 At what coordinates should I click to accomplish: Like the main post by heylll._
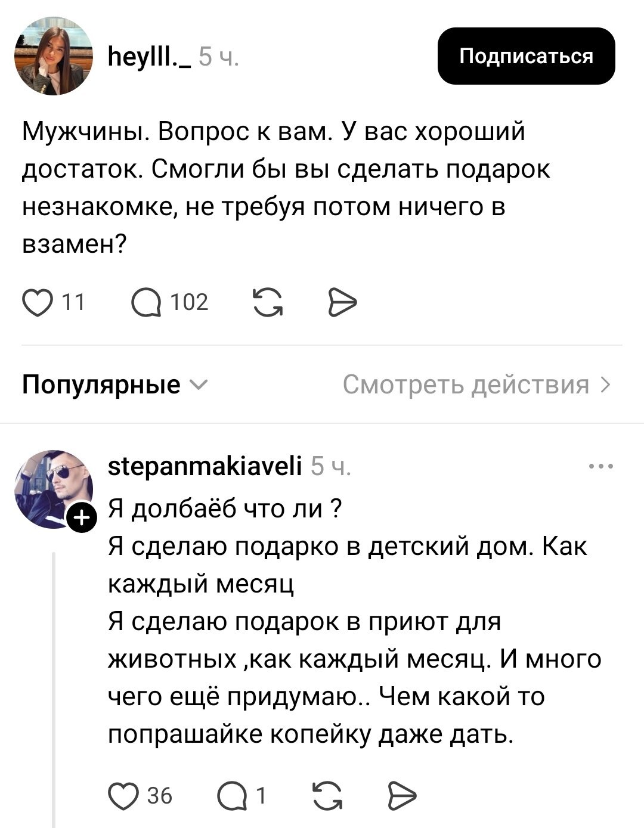pyautogui.click(x=36, y=303)
